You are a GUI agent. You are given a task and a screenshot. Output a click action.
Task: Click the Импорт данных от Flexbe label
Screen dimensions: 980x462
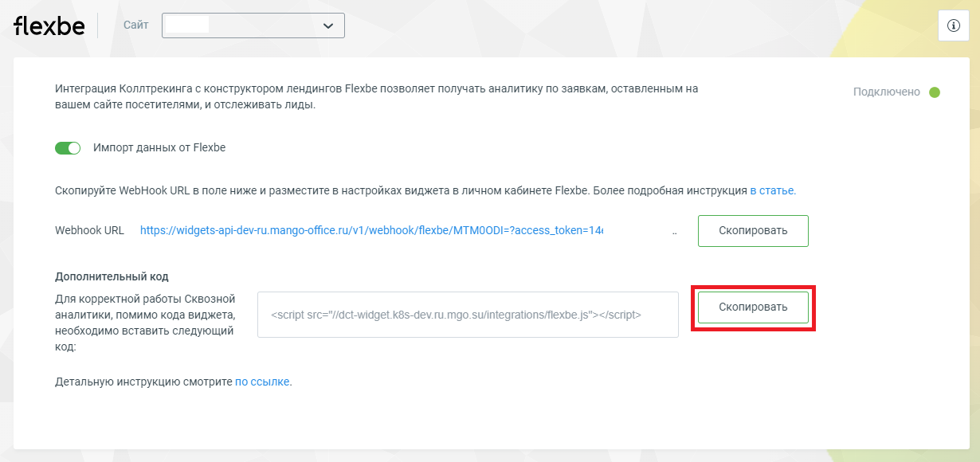pos(159,148)
